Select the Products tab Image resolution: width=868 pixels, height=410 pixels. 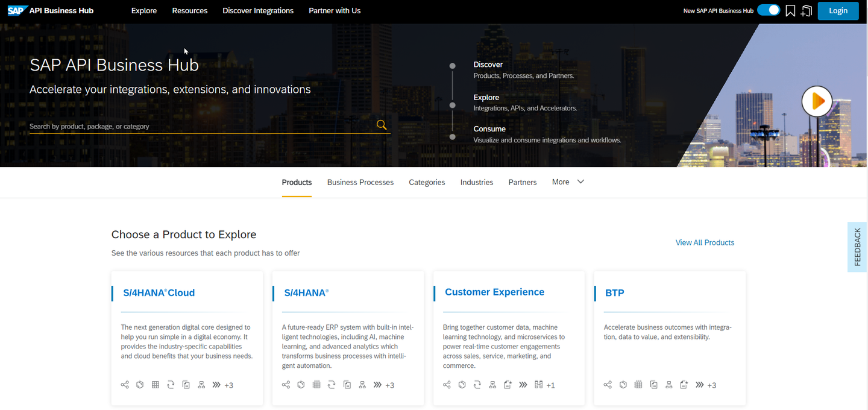point(297,182)
